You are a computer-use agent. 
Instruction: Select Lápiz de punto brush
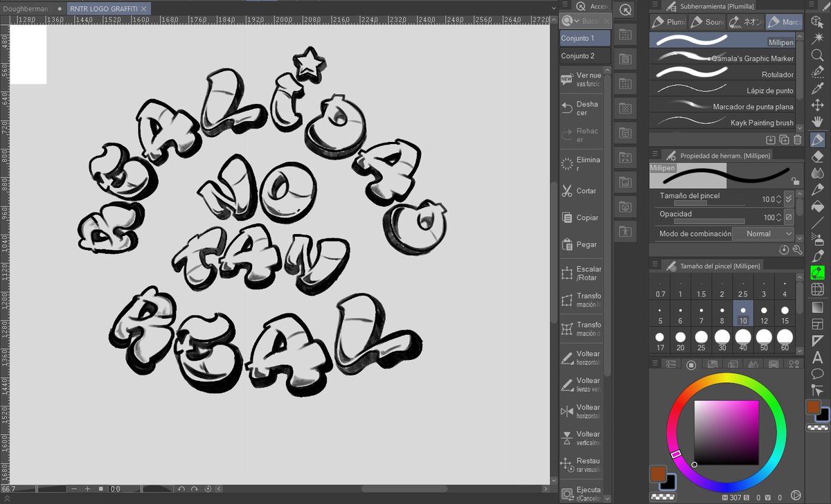(x=723, y=90)
